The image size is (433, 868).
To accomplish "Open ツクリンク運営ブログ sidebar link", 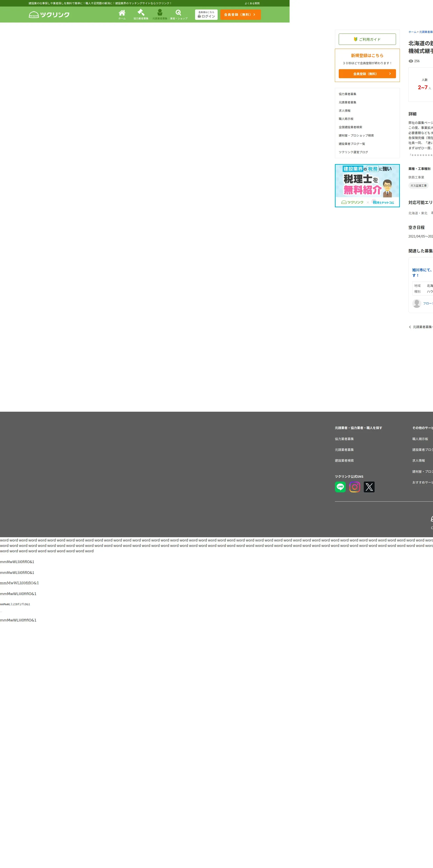I will [x=353, y=152].
